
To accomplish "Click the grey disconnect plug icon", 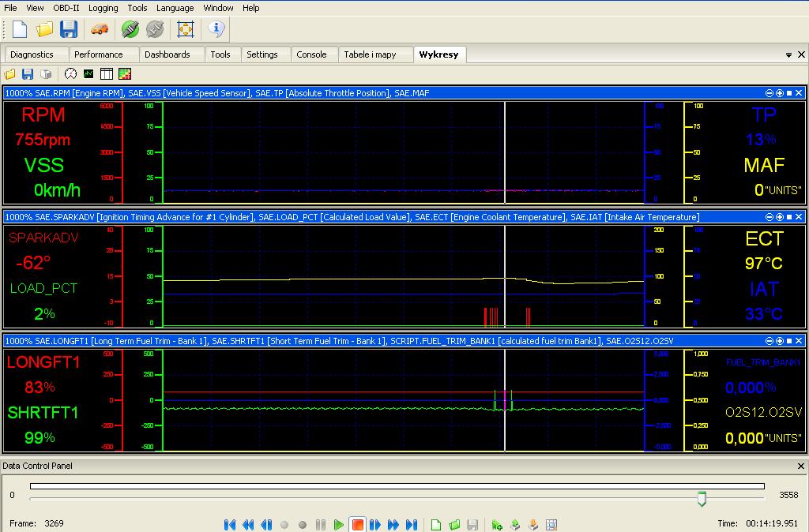I will tap(155, 29).
